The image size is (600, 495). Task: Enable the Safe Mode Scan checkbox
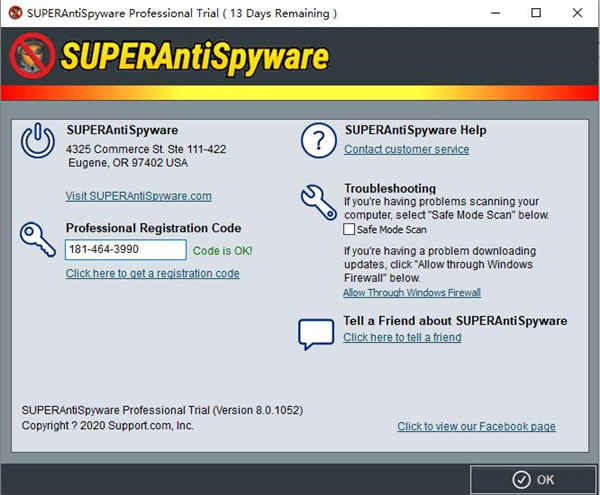[349, 229]
